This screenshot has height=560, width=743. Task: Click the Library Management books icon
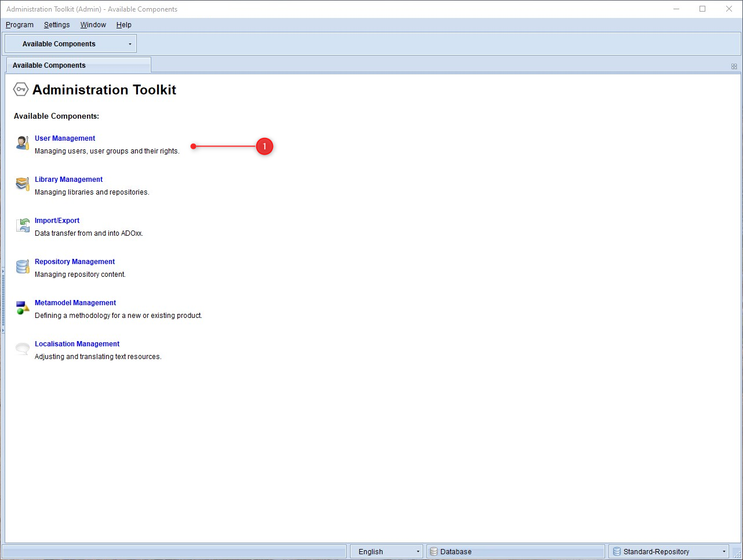tap(23, 184)
